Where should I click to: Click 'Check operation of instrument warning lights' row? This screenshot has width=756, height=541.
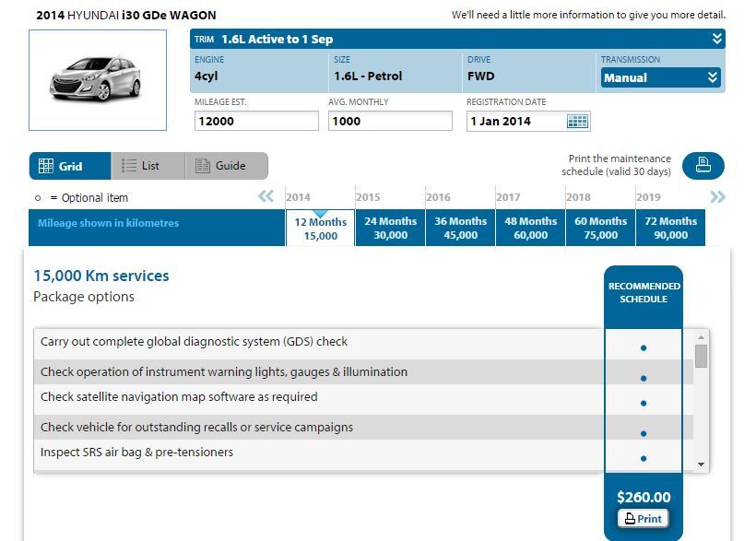[363, 371]
